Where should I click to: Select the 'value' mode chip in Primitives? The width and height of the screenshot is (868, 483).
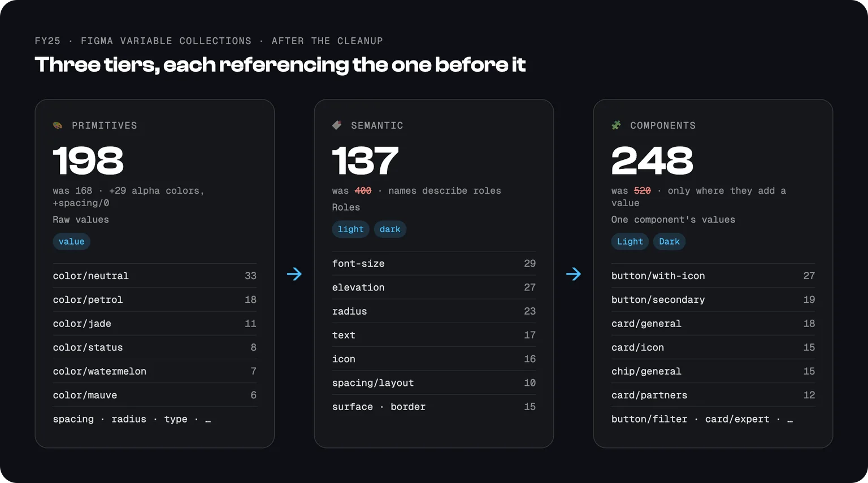(x=71, y=242)
